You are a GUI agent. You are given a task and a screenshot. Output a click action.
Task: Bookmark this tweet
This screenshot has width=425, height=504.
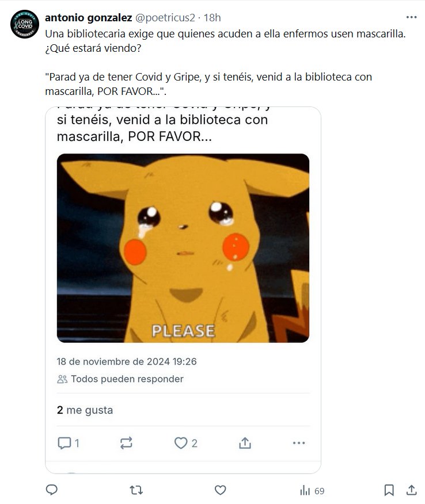[389, 490]
